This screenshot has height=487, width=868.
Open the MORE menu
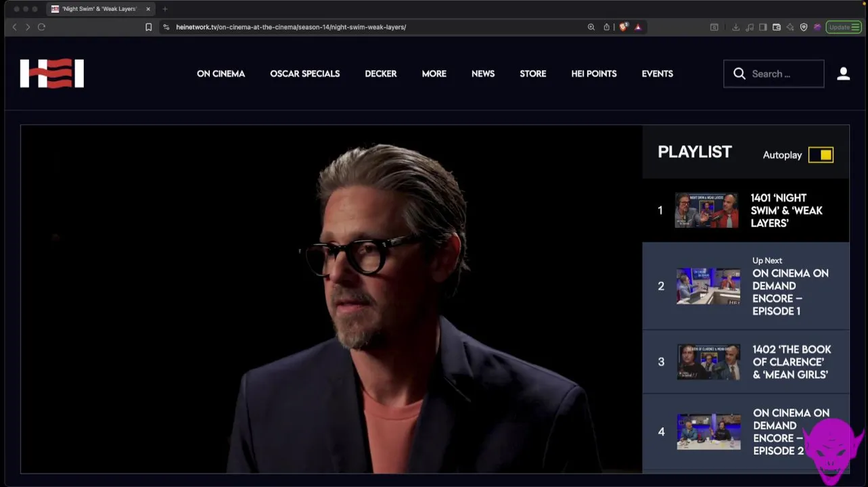pos(434,74)
